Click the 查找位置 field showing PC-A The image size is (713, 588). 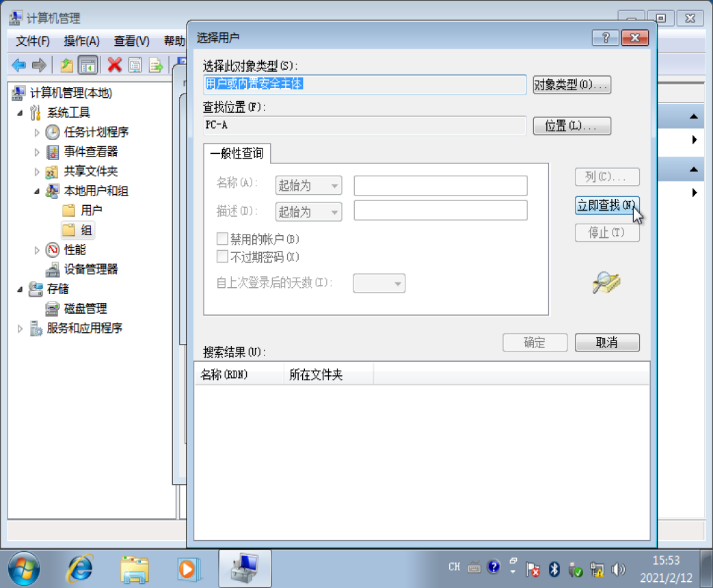364,126
